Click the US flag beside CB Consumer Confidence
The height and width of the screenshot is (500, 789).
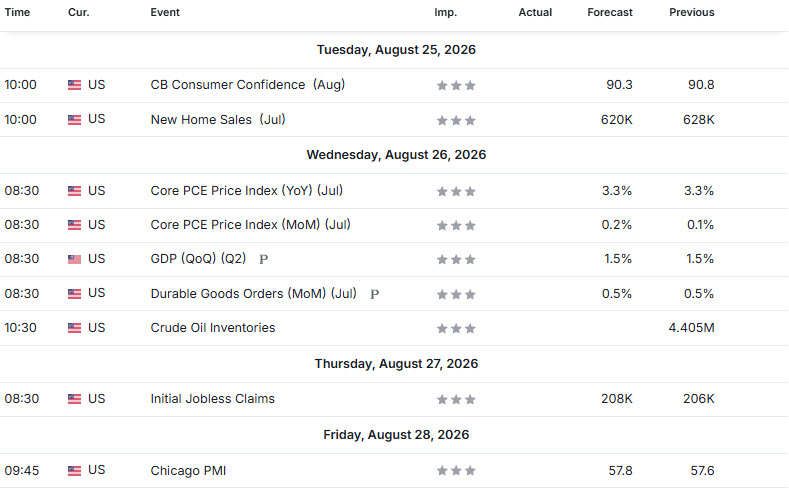74,85
